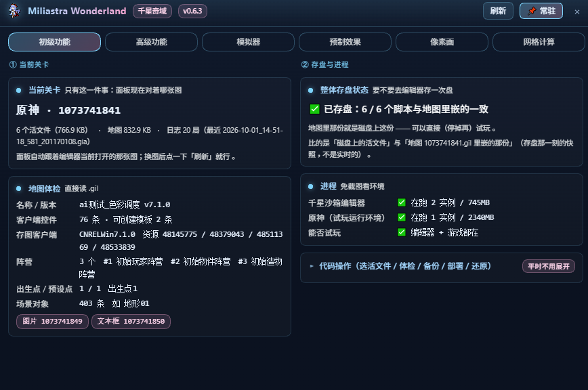Viewport: 588px width, 390px height.
Task: Click the 在跑 2 实例 / 745MB text
Action: (450, 202)
